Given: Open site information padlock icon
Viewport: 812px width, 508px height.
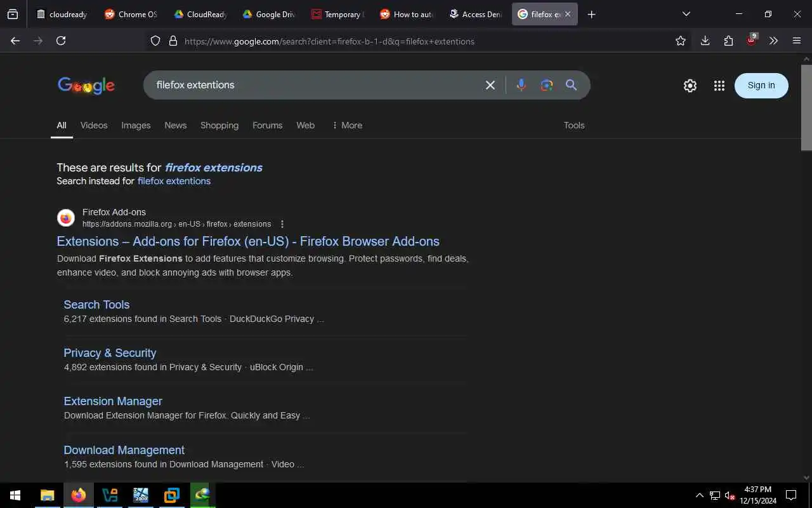Looking at the screenshot, I should pos(173,41).
